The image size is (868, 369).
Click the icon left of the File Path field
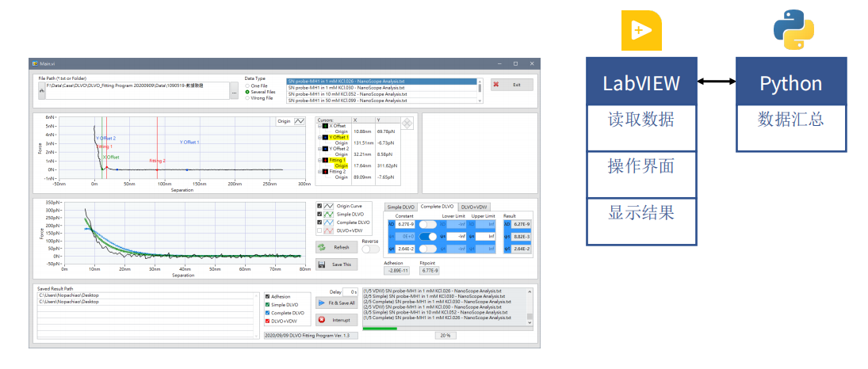[40, 91]
